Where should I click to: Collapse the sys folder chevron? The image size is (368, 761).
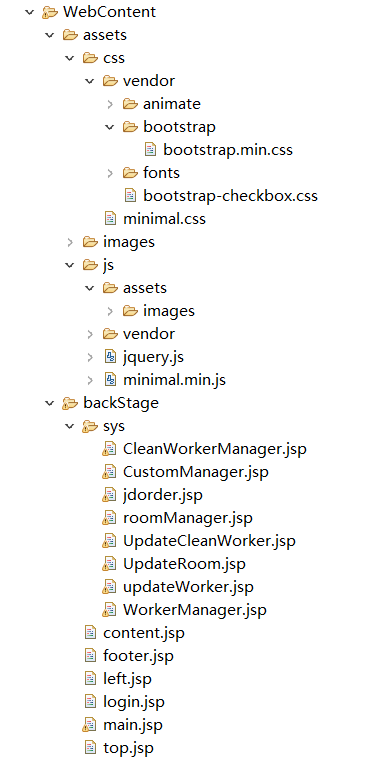point(70,426)
